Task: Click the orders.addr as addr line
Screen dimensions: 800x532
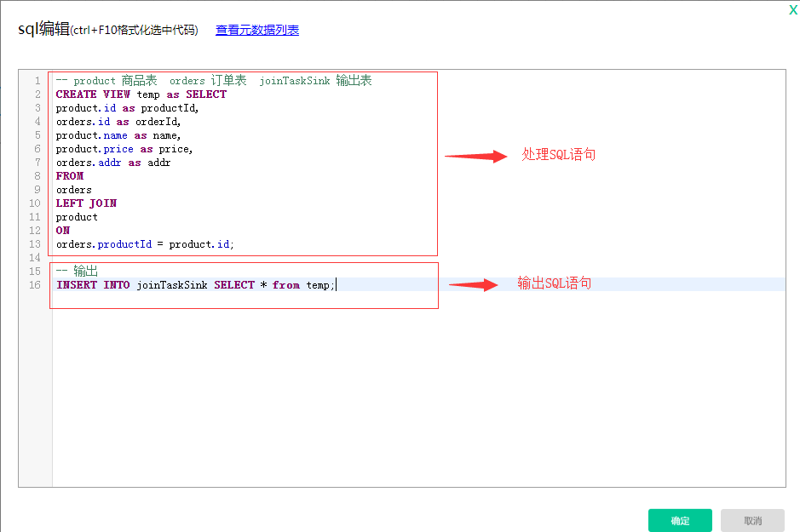Action: [x=113, y=163]
